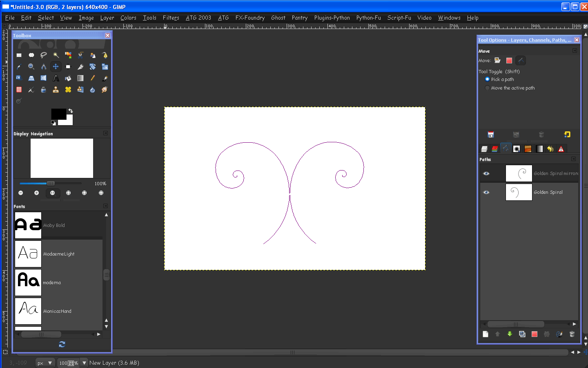The image size is (588, 368).
Task: Set Move mode to Selection icon
Action: [509, 61]
